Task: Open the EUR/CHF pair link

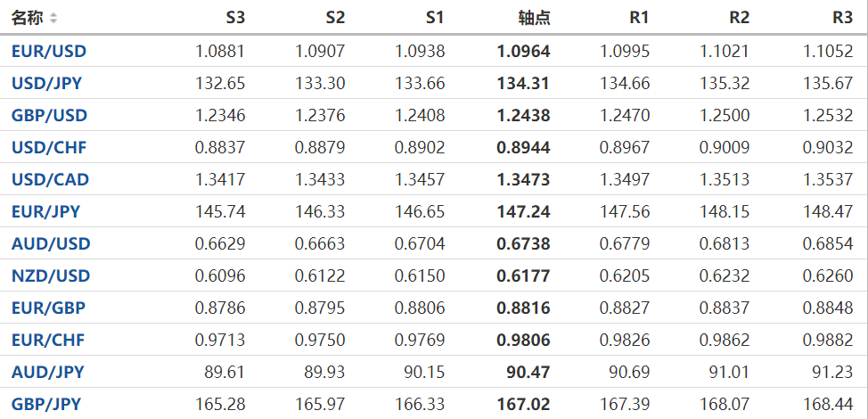Action: click(x=48, y=340)
